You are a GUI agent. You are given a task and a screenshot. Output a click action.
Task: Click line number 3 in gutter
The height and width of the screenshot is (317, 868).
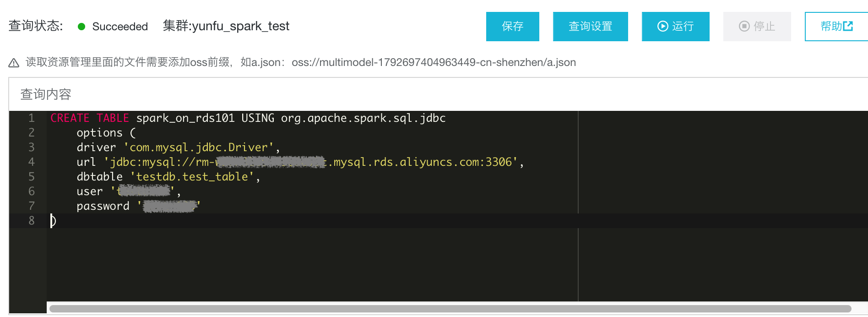pyautogui.click(x=32, y=148)
